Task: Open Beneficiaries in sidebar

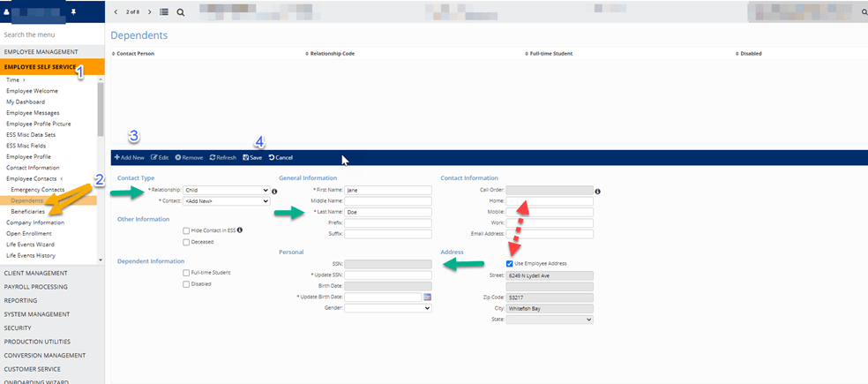Action: click(27, 212)
